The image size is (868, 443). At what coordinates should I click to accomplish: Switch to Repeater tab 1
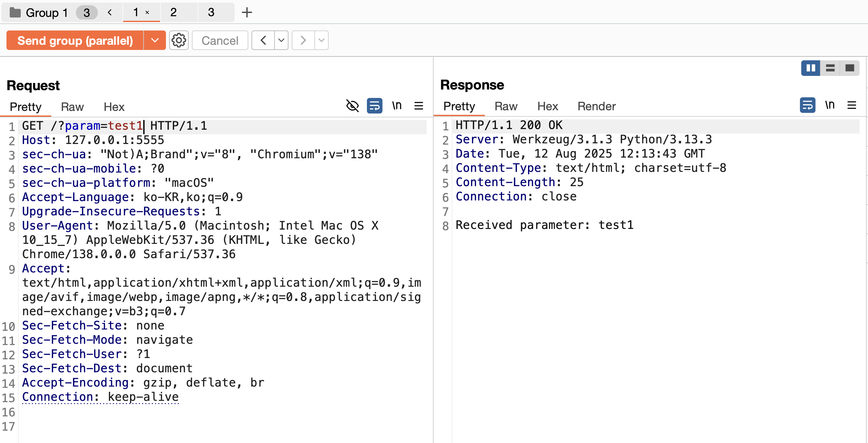click(136, 12)
